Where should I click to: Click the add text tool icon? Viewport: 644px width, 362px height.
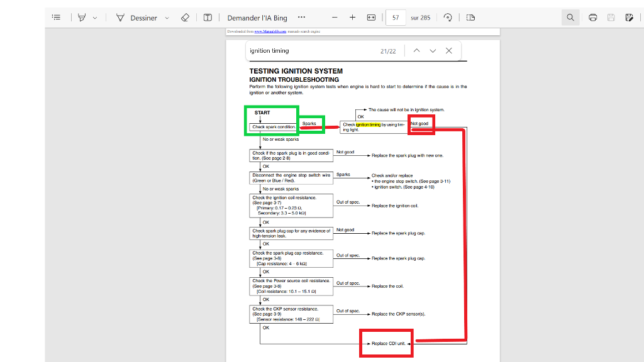tap(208, 18)
